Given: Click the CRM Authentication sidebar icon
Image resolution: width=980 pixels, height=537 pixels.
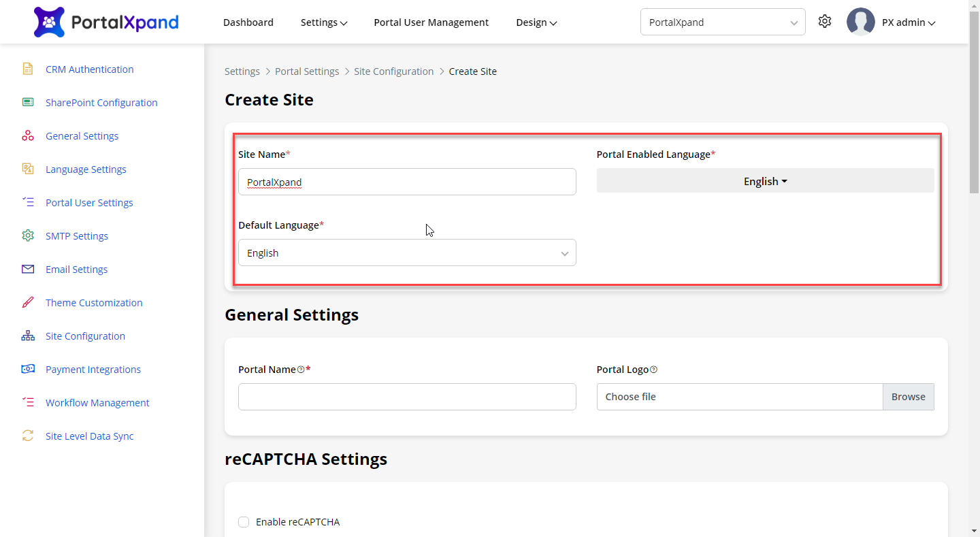Looking at the screenshot, I should 28,69.
